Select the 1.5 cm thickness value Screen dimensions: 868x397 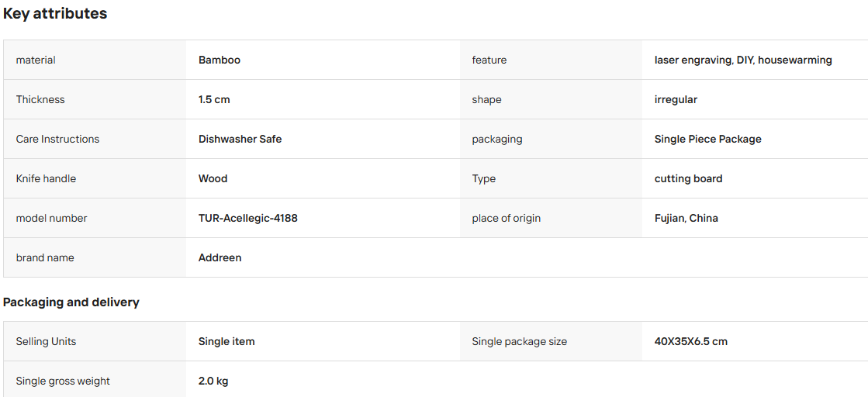tap(214, 100)
